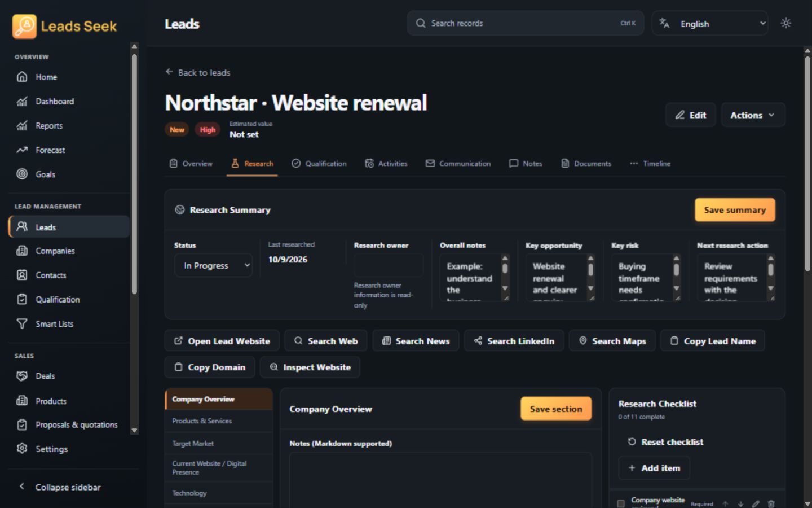This screenshot has height=508, width=812.
Task: Open Smart Lists via its funnel icon
Action: (x=22, y=324)
